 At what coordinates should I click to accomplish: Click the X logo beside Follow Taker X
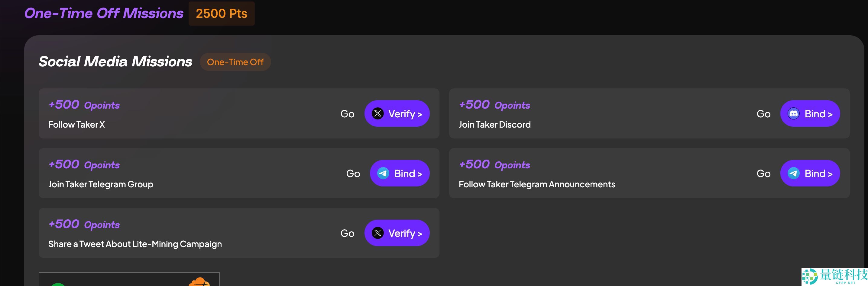[377, 114]
